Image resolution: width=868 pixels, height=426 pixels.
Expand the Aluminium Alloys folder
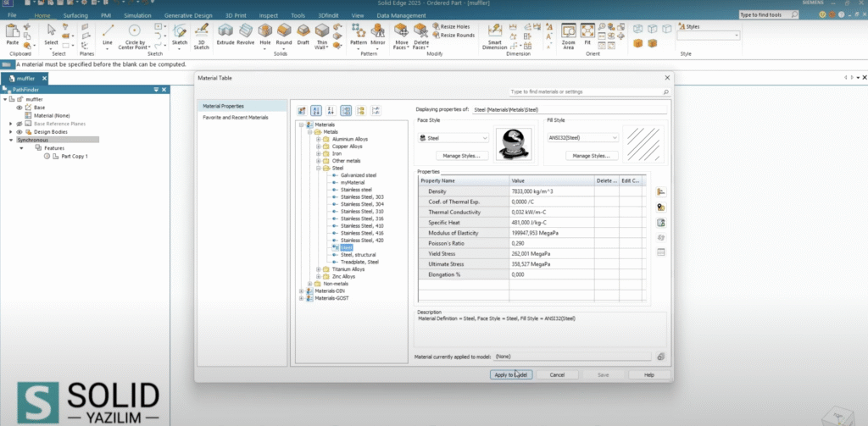click(x=319, y=139)
